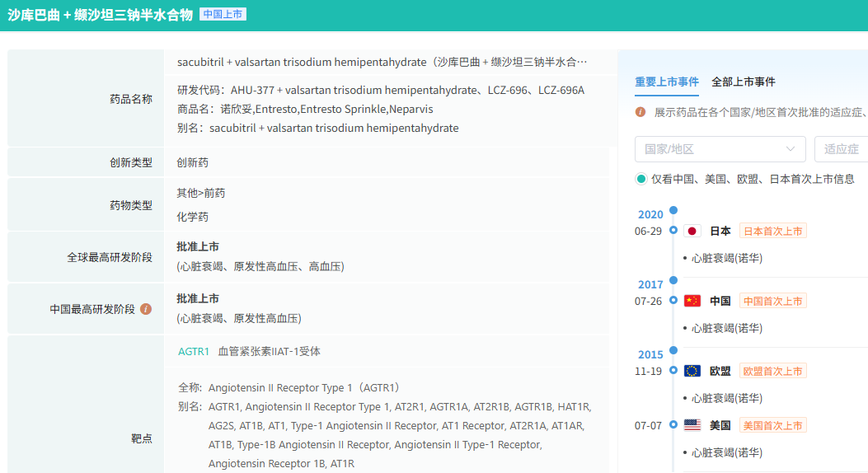Viewport: 868px width, 473px height.
Task: Click the chevron arrow in 国家/地区 box
Action: tap(791, 149)
